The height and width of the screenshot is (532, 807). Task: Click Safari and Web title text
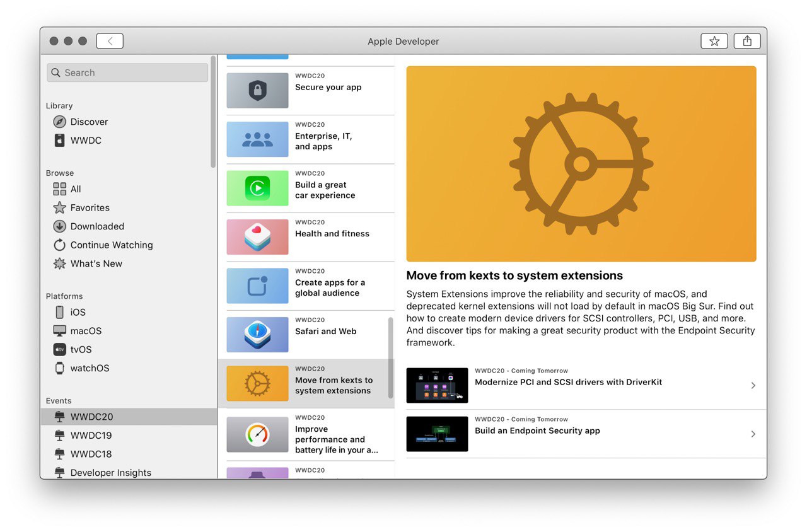pos(326,332)
